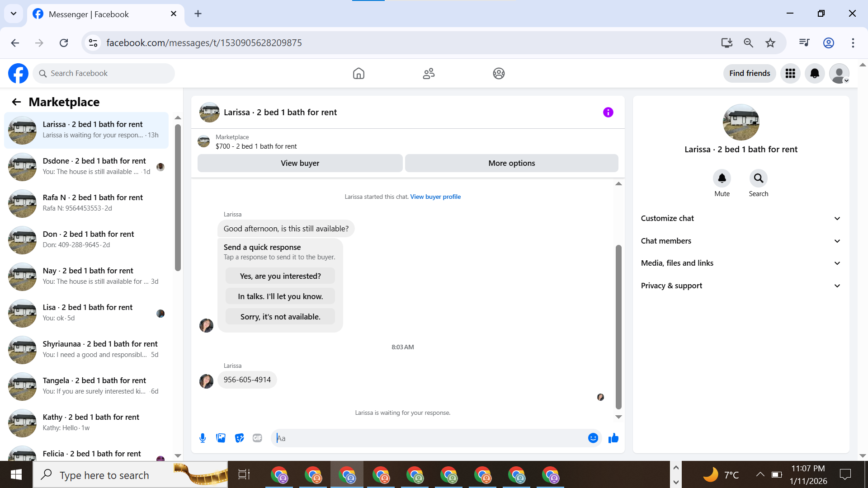This screenshot has height=488, width=868.
Task: Click the conversation list scrollbar thumb
Action: (178, 197)
